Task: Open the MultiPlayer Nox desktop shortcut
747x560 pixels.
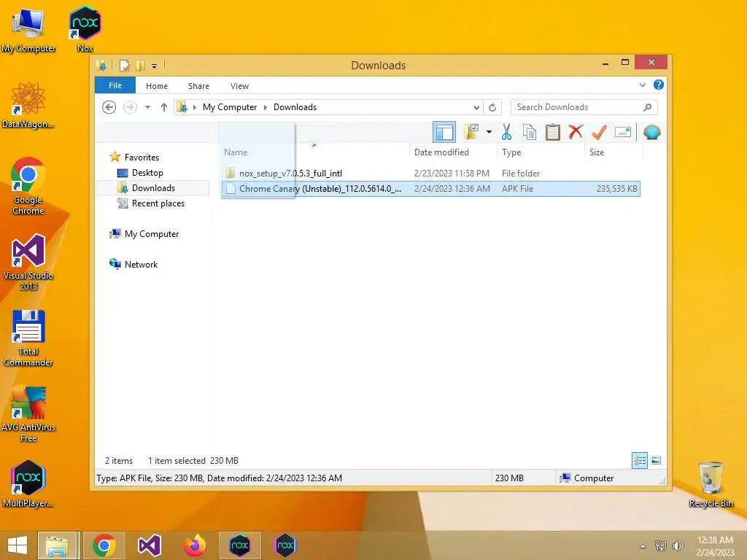Action: pyautogui.click(x=28, y=484)
